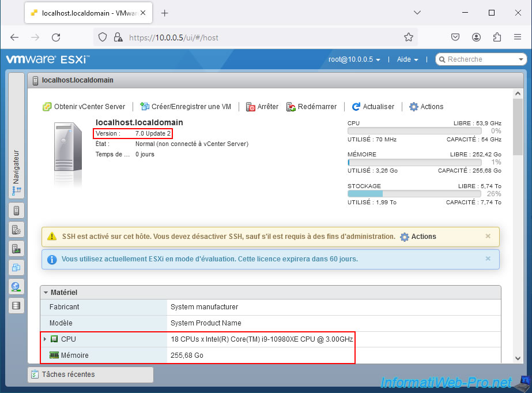Open the Host icon in sidebar
The height and width of the screenshot is (393, 532).
pos(16,211)
